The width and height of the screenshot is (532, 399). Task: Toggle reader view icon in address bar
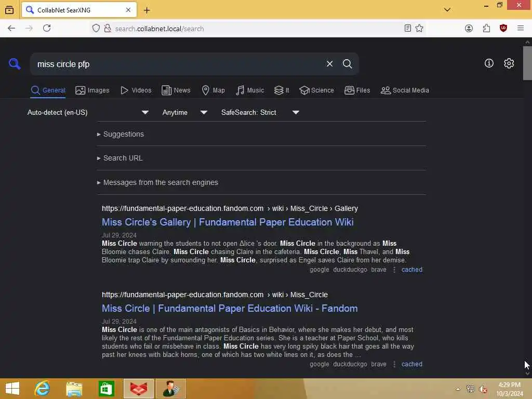(x=408, y=28)
